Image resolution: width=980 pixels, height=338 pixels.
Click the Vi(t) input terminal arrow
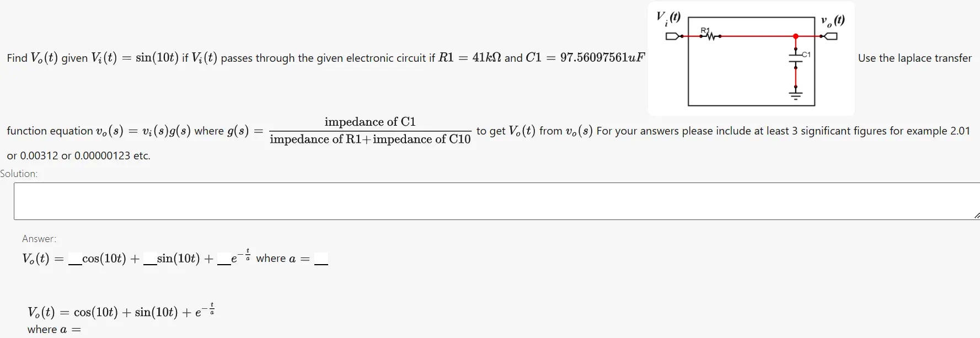[x=672, y=36]
